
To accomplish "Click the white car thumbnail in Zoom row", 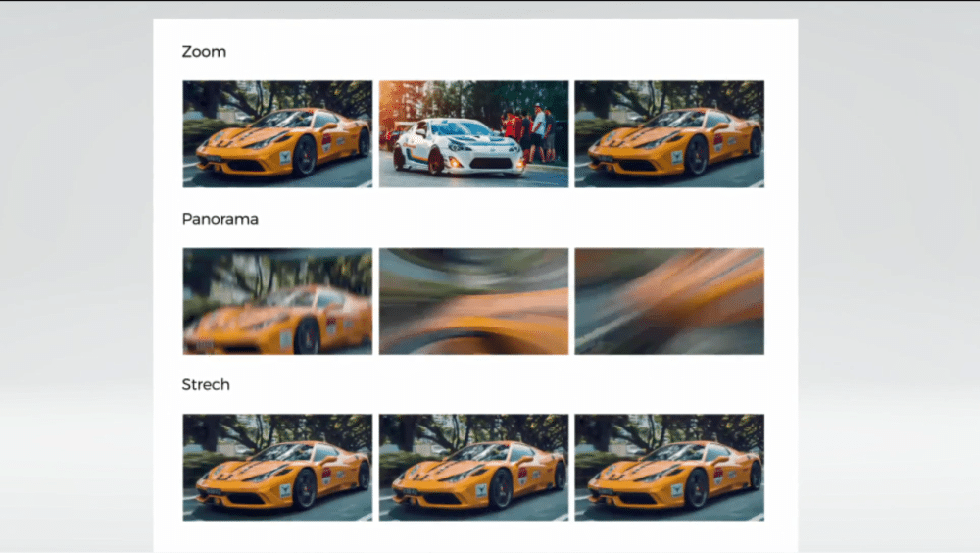I will click(473, 134).
